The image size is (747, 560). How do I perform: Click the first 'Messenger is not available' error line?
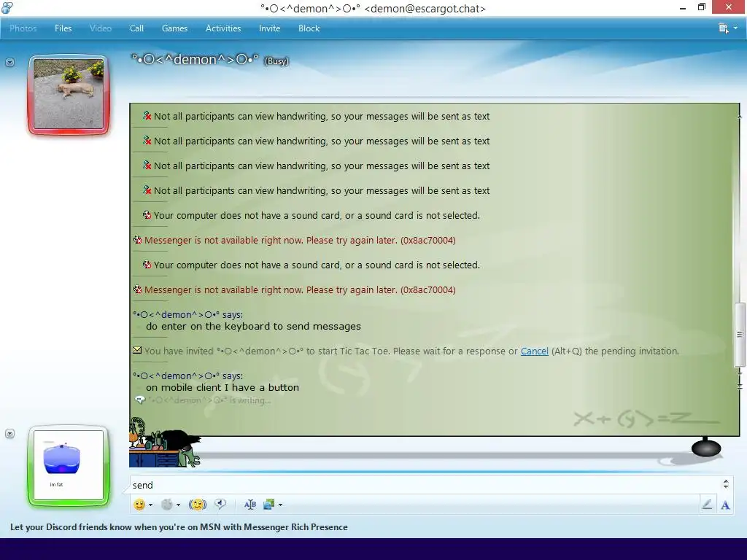[x=300, y=241]
